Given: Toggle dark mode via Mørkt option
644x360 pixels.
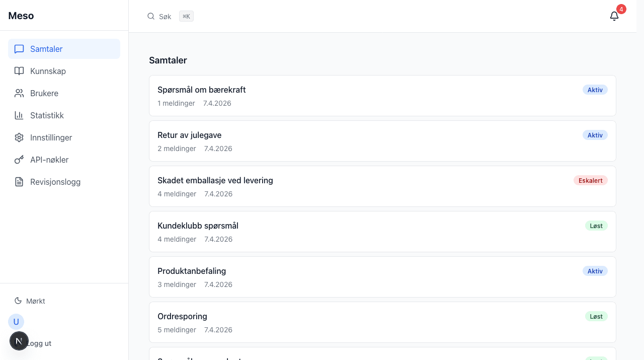Looking at the screenshot, I should pos(36,301).
